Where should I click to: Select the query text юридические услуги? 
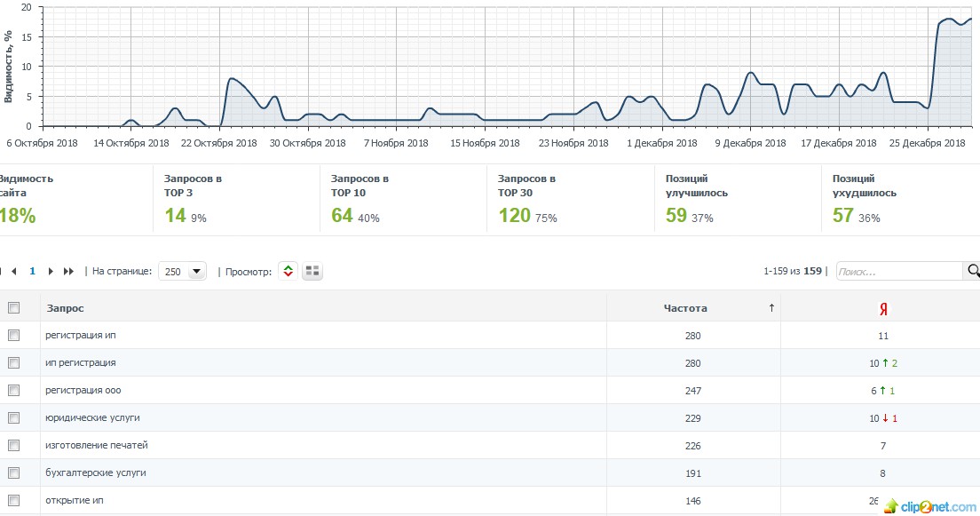tap(92, 417)
